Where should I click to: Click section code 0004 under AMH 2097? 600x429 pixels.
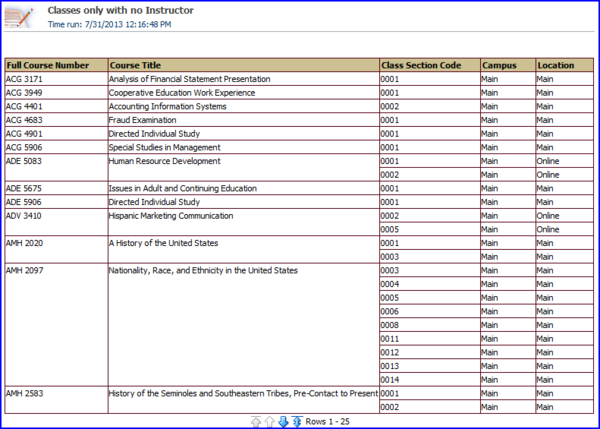click(x=430, y=284)
